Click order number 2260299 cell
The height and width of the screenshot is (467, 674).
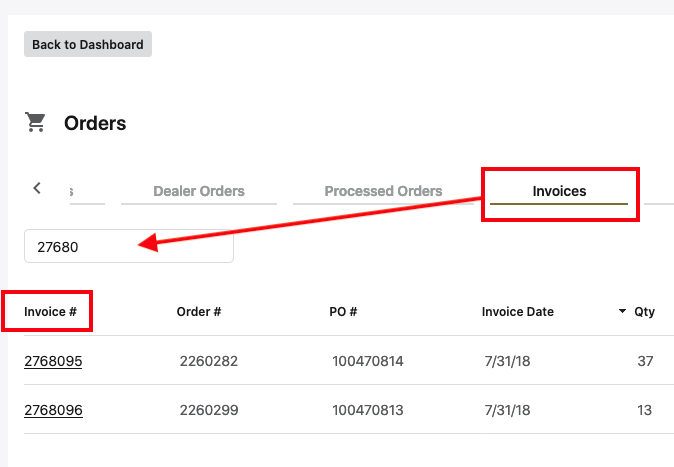209,409
